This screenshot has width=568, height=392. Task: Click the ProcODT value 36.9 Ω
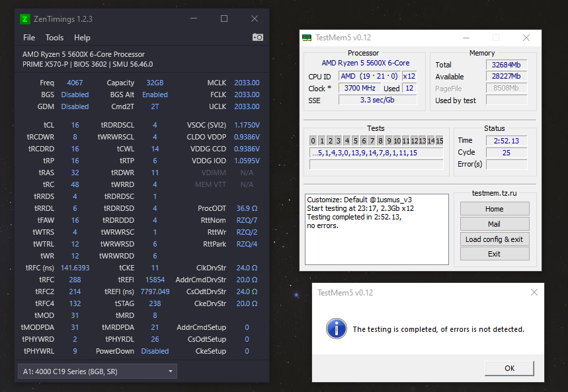point(247,208)
